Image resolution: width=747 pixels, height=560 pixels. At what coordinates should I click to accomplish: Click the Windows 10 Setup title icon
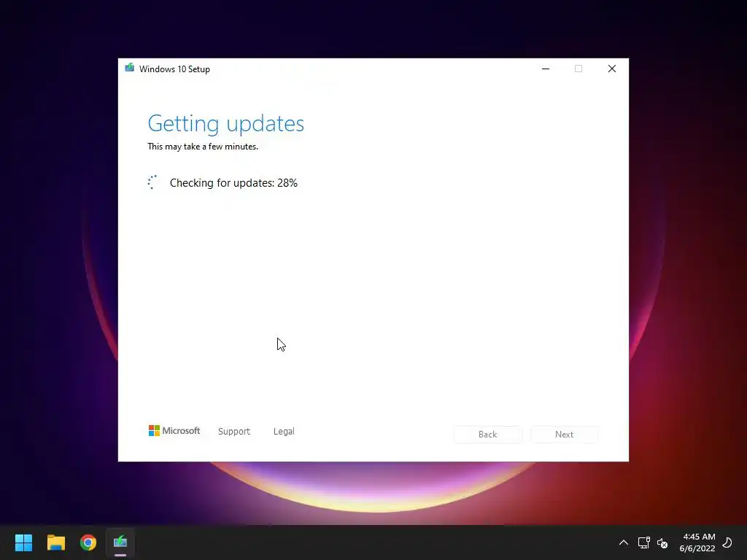tap(130, 68)
